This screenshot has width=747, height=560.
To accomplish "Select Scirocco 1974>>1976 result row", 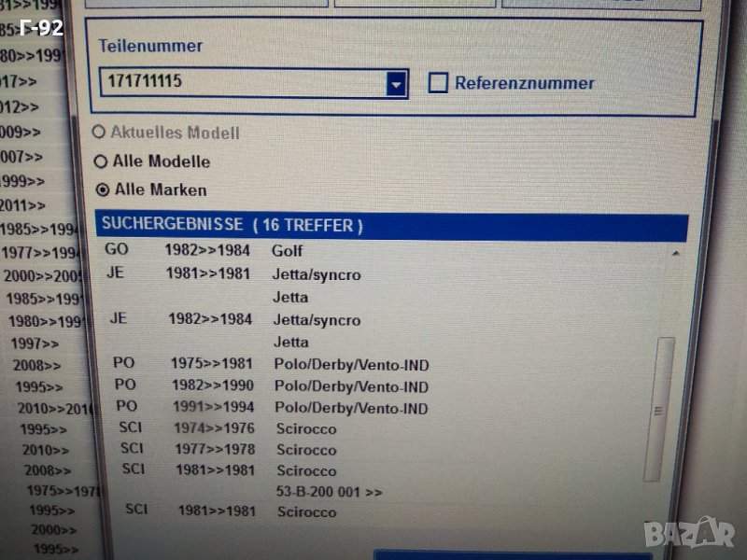I will tap(305, 430).
